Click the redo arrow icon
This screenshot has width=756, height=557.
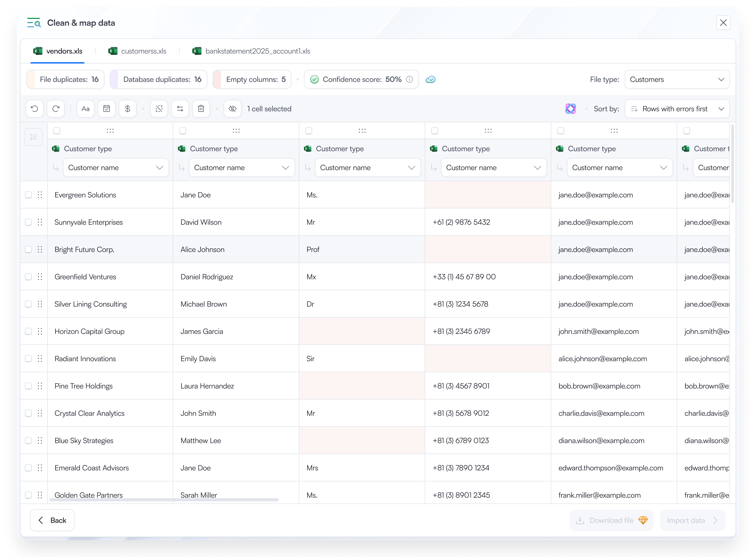pyautogui.click(x=56, y=109)
